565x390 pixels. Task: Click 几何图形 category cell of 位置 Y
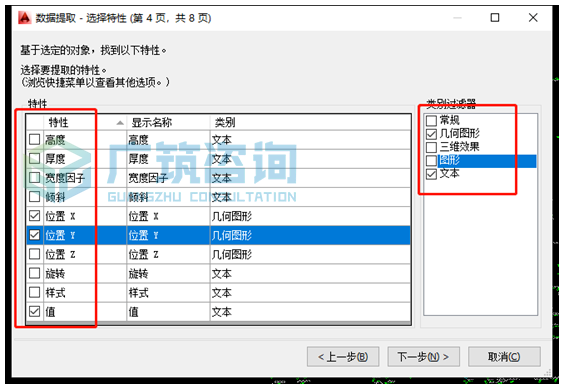310,235
